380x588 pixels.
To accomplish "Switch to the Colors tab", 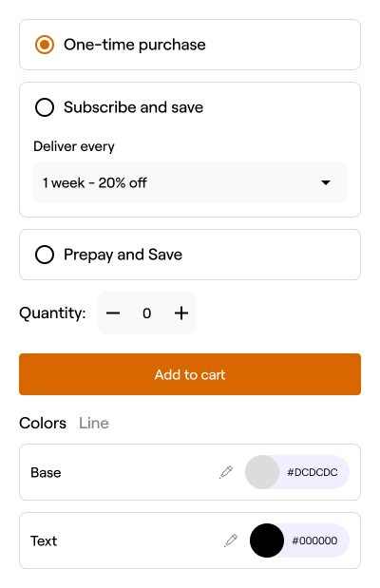I will (x=43, y=423).
